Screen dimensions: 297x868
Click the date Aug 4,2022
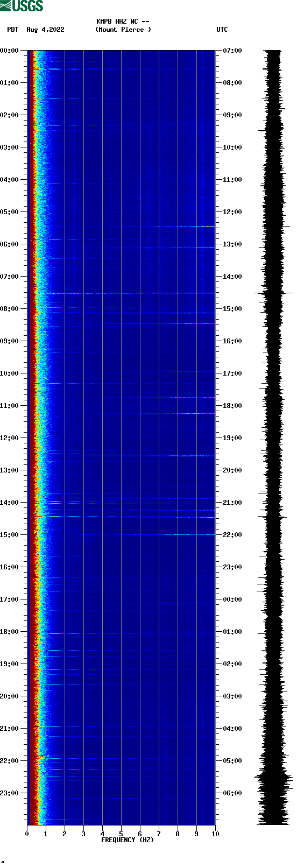point(45,30)
